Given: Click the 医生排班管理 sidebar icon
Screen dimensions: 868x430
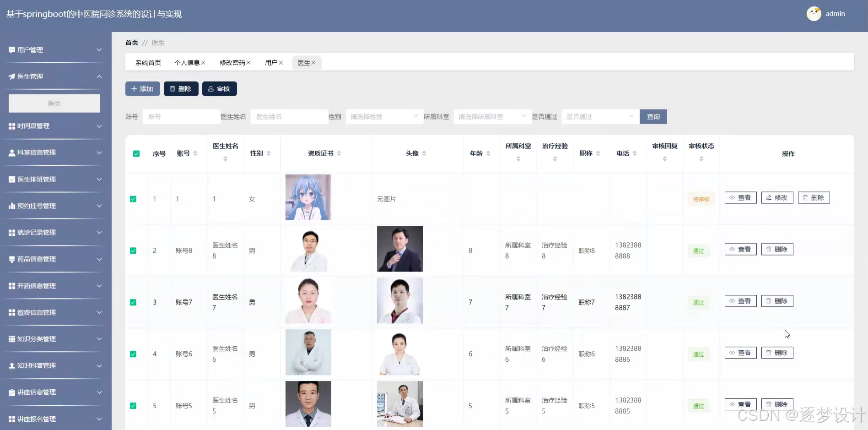Looking at the screenshot, I should tap(12, 180).
